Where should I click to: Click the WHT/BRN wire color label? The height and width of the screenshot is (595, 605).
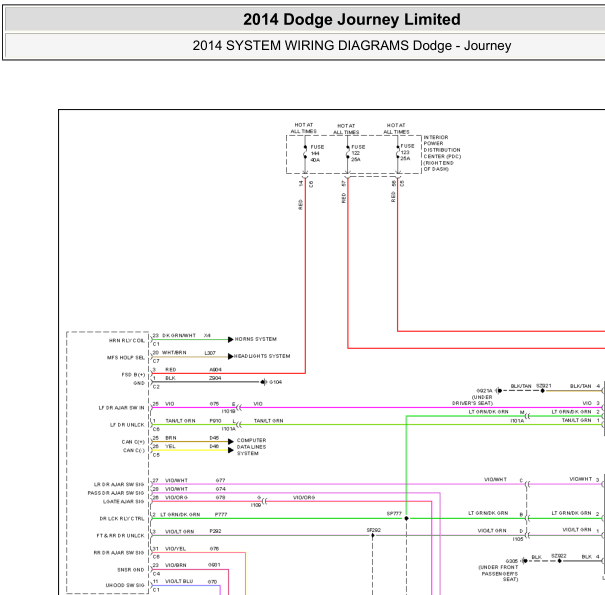point(174,352)
